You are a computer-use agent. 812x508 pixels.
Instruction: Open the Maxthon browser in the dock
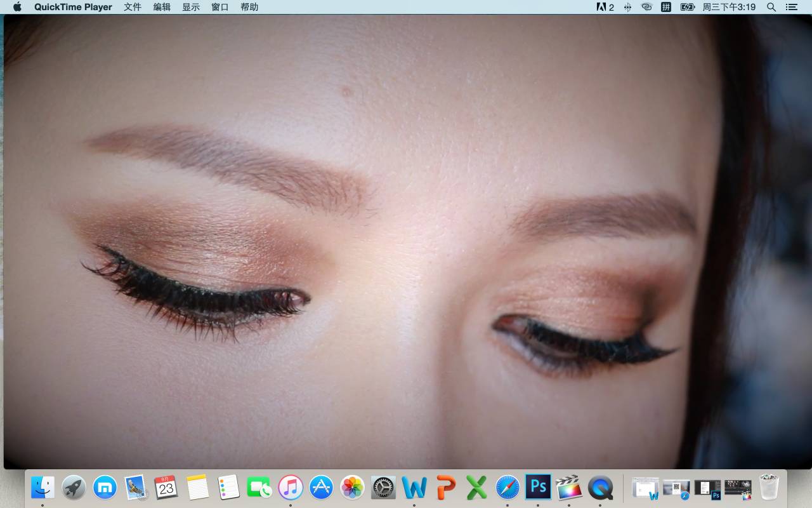[x=105, y=488]
